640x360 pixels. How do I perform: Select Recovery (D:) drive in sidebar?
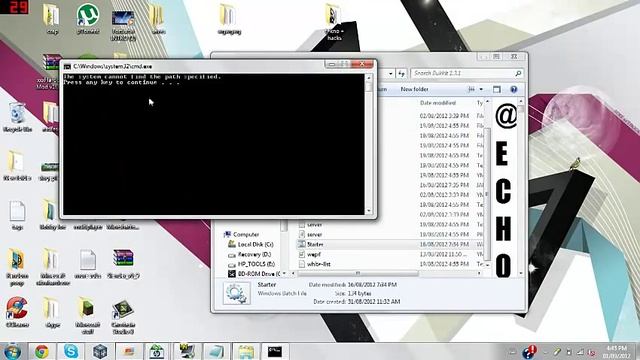[250, 254]
